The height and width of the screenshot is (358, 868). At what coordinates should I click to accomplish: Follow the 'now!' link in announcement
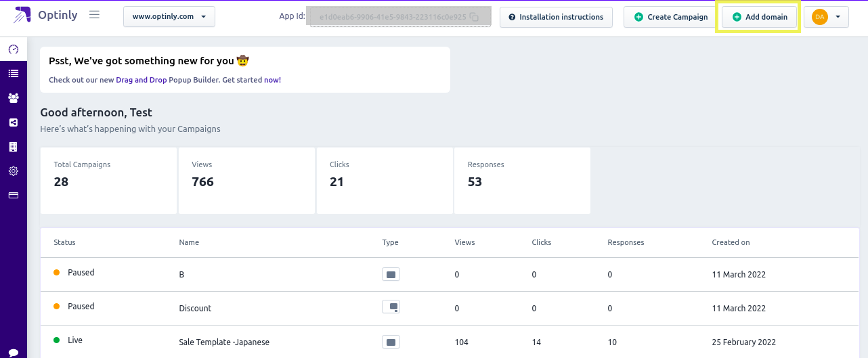coord(272,80)
